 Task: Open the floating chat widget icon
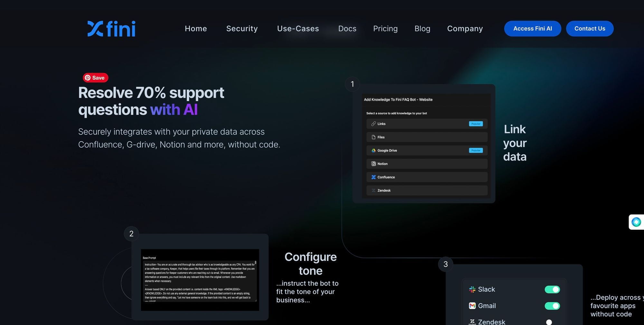[636, 222]
